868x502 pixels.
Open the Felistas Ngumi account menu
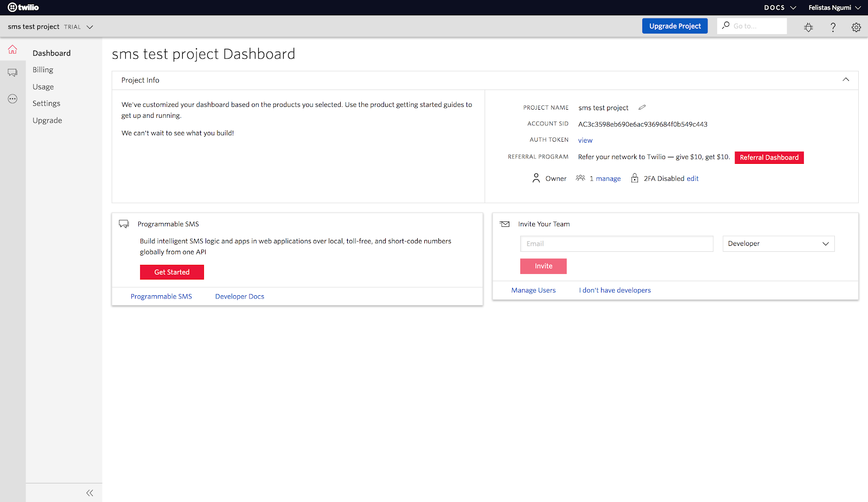coord(834,8)
